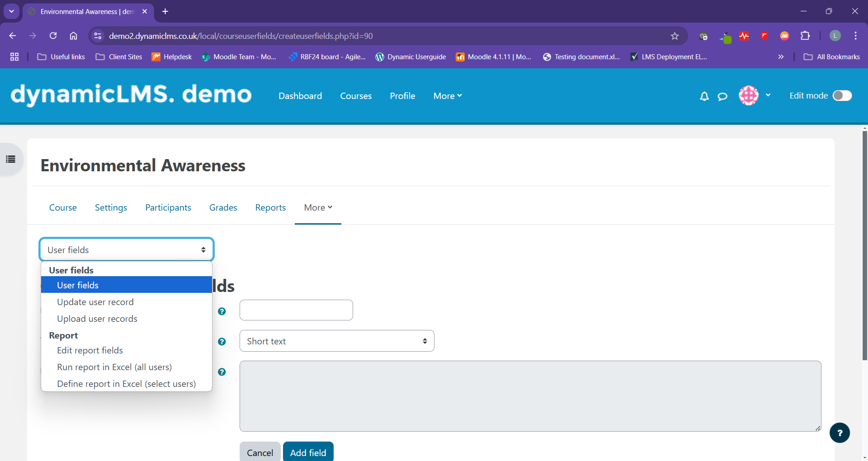Viewport: 868px width, 461px height.
Task: View site information icon in address bar
Action: 97,36
